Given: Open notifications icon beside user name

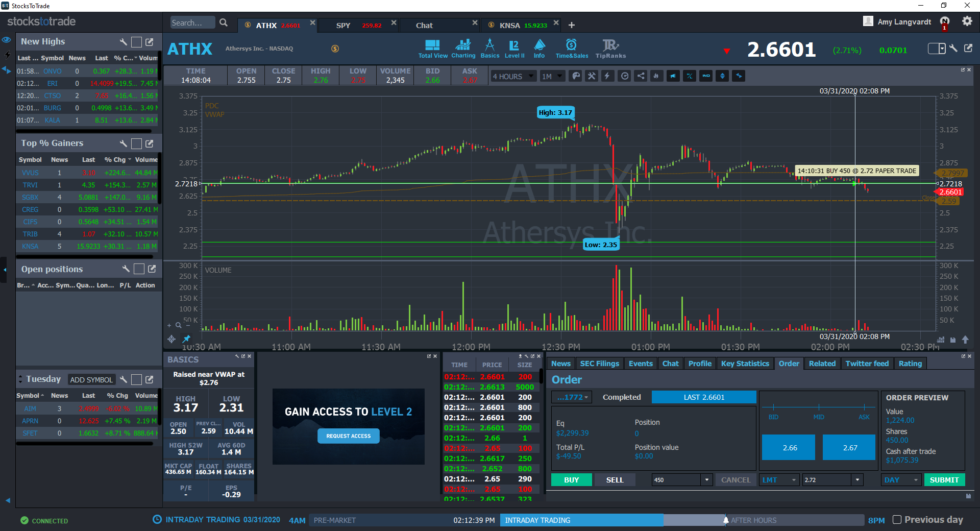Looking at the screenshot, I should tap(945, 22).
